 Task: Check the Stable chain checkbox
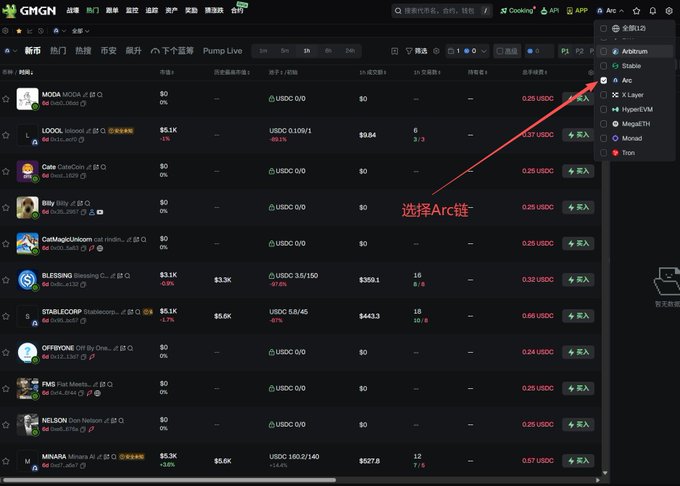click(x=603, y=66)
